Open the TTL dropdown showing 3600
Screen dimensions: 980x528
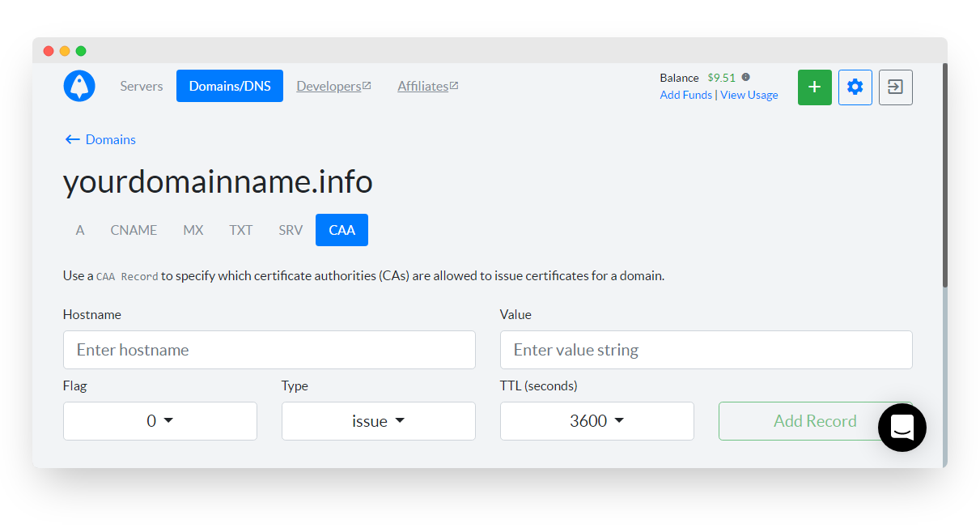[x=597, y=421]
